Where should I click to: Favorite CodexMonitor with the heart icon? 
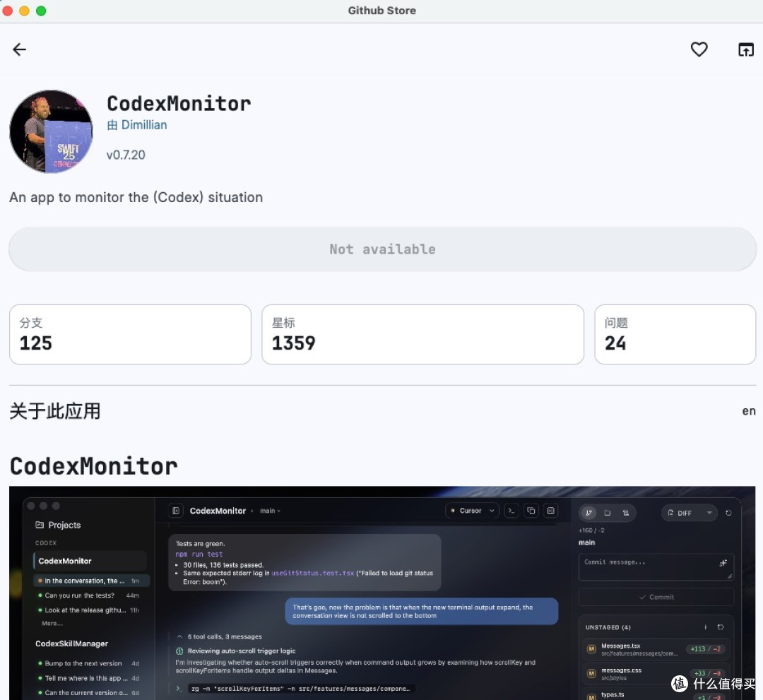(699, 49)
